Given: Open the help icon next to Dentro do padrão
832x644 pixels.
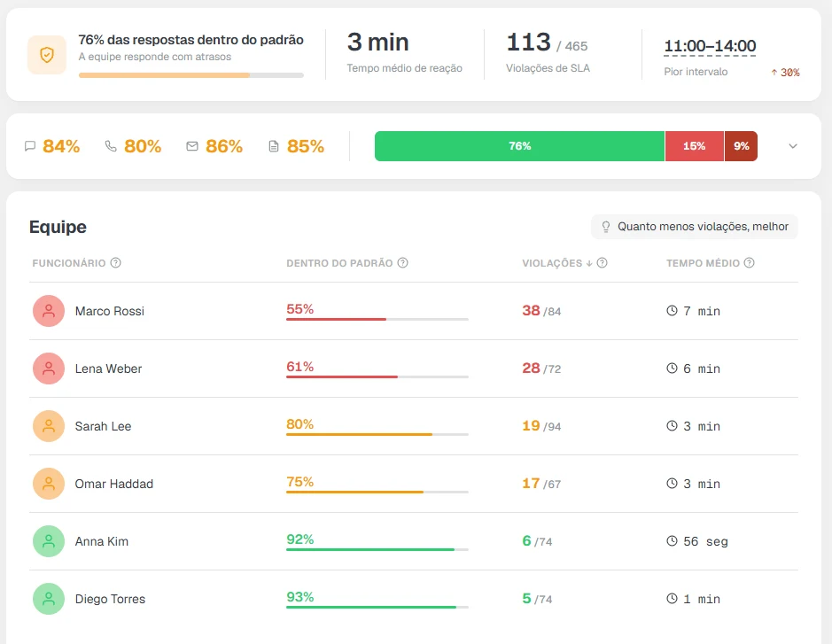Looking at the screenshot, I should click(403, 262).
